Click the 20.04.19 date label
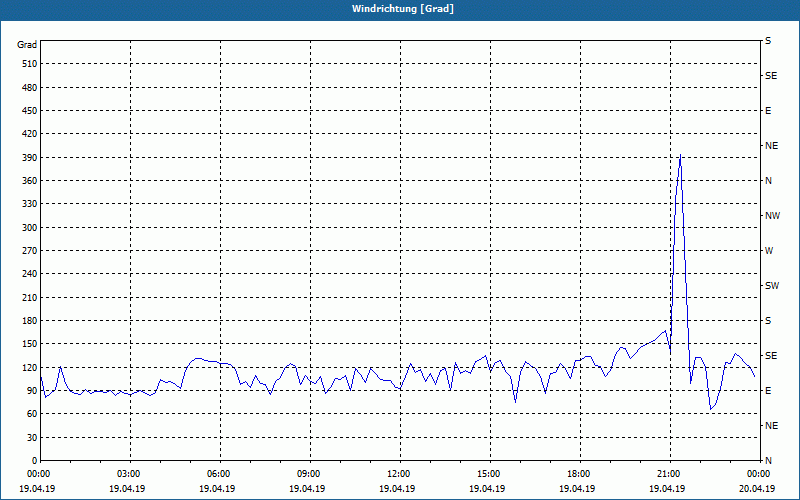The width and height of the screenshot is (800, 500). [x=757, y=488]
